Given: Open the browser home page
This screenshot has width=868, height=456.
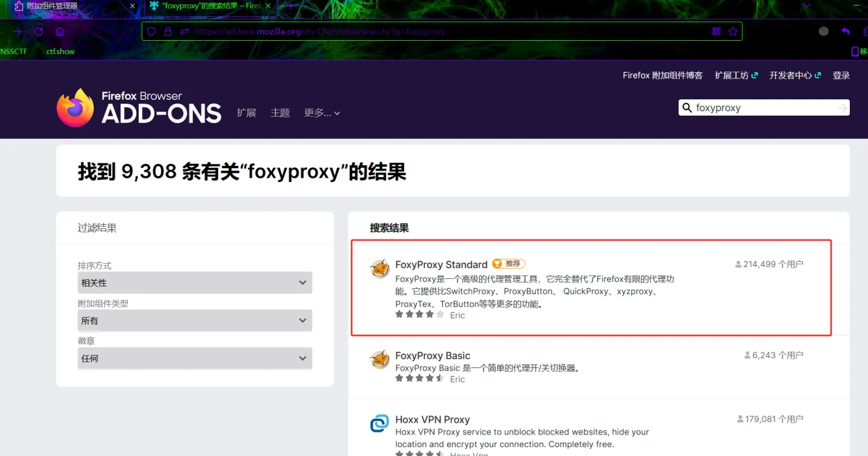Looking at the screenshot, I should coord(60,31).
